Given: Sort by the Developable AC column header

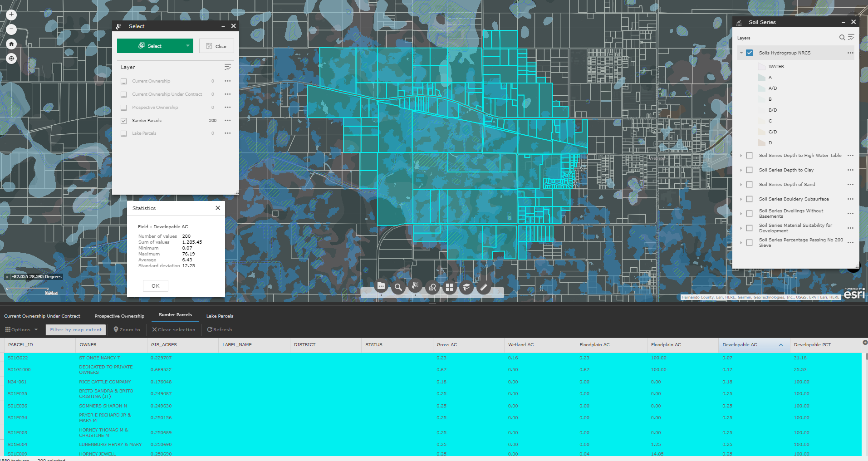Looking at the screenshot, I should [x=740, y=344].
